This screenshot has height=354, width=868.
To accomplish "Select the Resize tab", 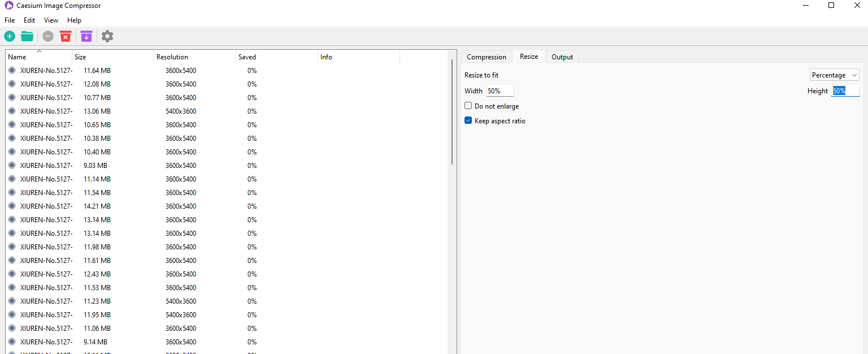I will point(529,57).
